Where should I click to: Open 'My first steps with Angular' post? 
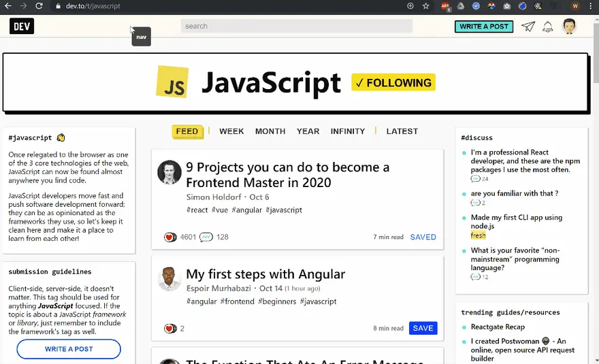pyautogui.click(x=265, y=274)
